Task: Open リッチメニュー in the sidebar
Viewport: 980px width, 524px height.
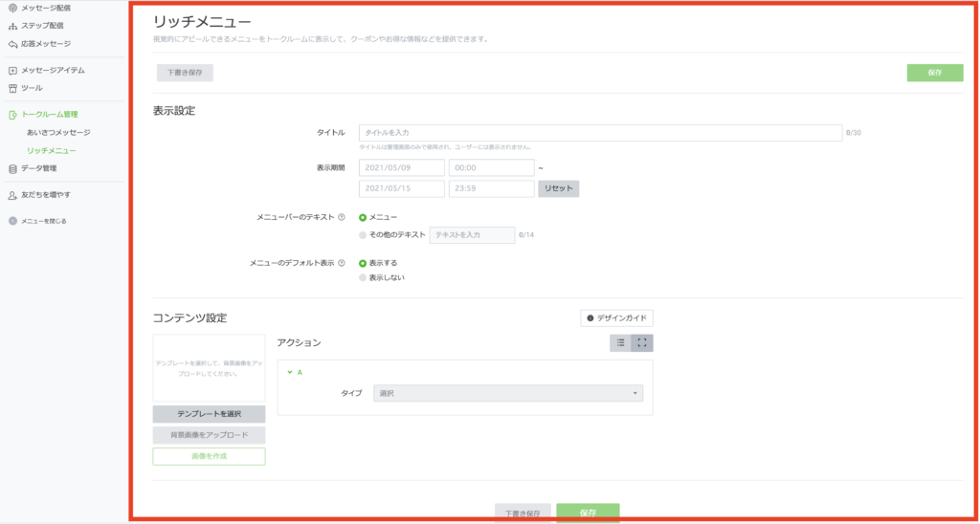Action: [52, 150]
